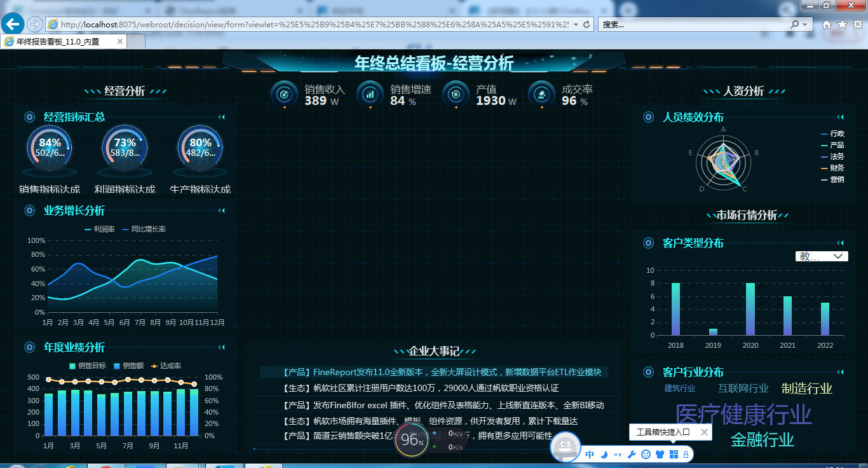The width and height of the screenshot is (868, 468).
Task: Collapse the 经营指标汇总 panel arrows
Action: 222,117
